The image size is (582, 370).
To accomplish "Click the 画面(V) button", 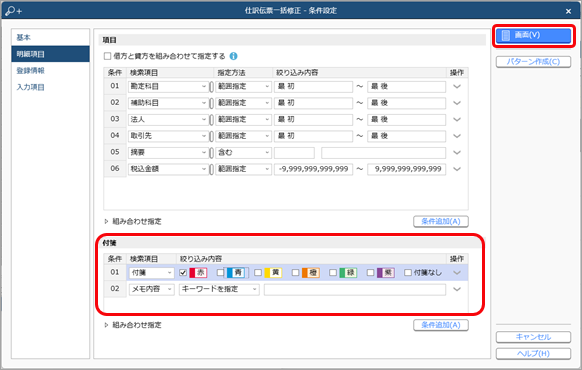I will (x=533, y=36).
